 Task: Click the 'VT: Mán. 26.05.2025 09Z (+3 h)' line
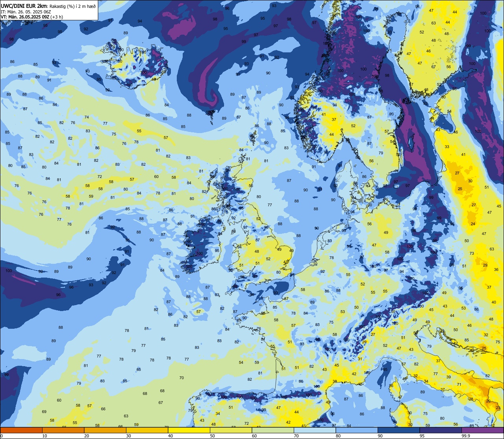[x=32, y=17]
